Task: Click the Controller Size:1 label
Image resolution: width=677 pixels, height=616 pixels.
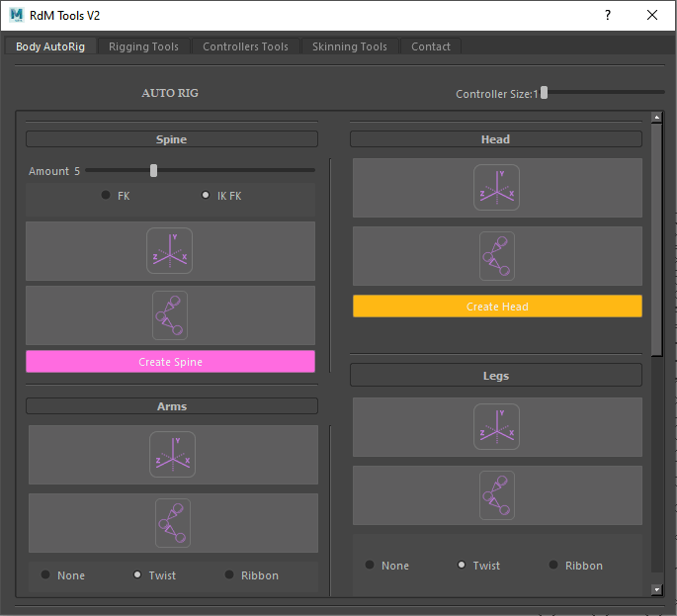Action: (497, 94)
